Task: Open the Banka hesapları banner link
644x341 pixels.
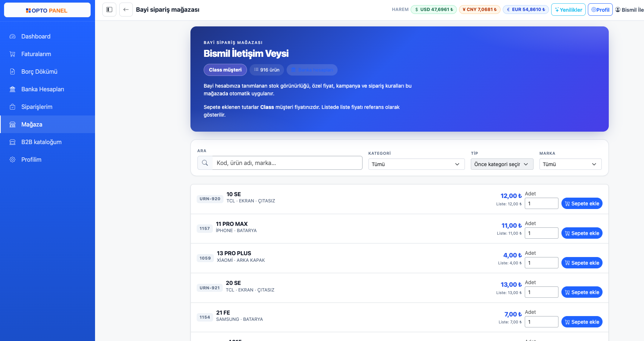Action: [312, 70]
